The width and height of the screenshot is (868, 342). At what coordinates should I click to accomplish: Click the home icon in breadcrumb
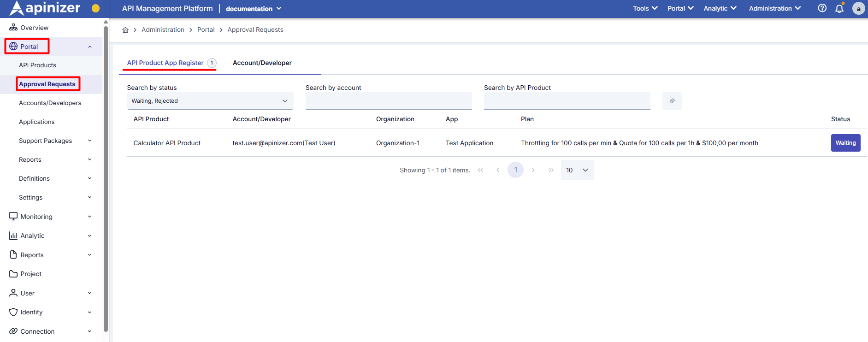(125, 30)
